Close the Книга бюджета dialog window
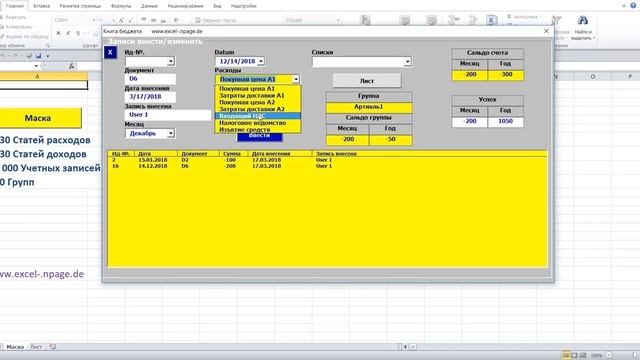Viewport: 640px width, 360px height. pos(547,31)
